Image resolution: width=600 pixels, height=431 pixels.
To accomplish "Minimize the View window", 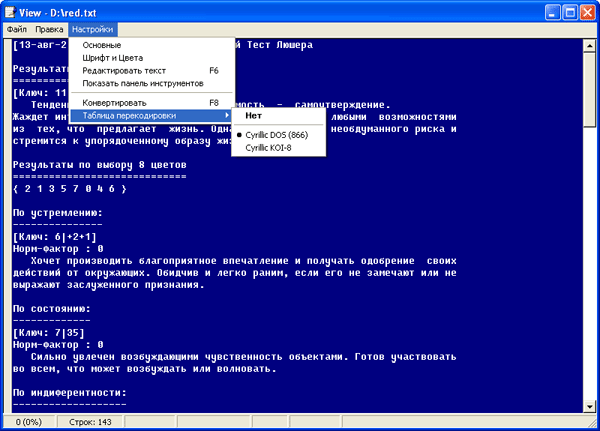I will [552, 13].
